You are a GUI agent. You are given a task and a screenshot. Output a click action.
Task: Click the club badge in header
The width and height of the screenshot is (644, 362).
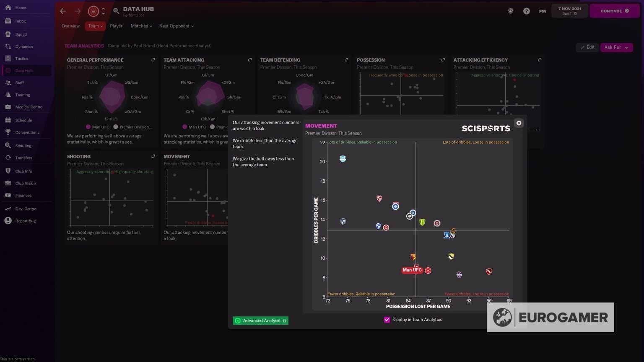point(93,11)
